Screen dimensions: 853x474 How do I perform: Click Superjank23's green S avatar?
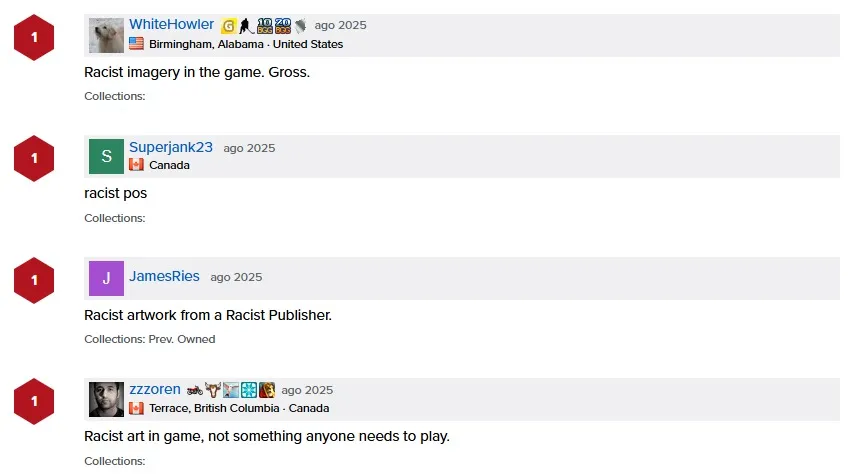coord(106,156)
